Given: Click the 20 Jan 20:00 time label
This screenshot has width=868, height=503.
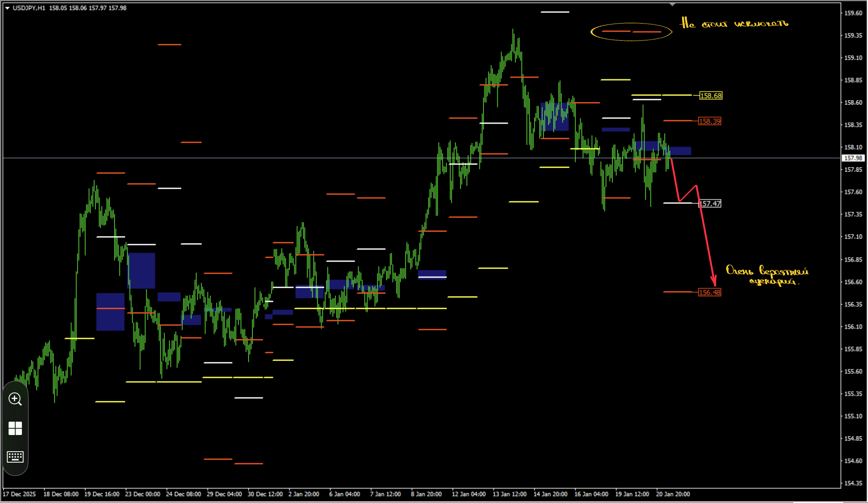Looking at the screenshot, I should pyautogui.click(x=673, y=494).
